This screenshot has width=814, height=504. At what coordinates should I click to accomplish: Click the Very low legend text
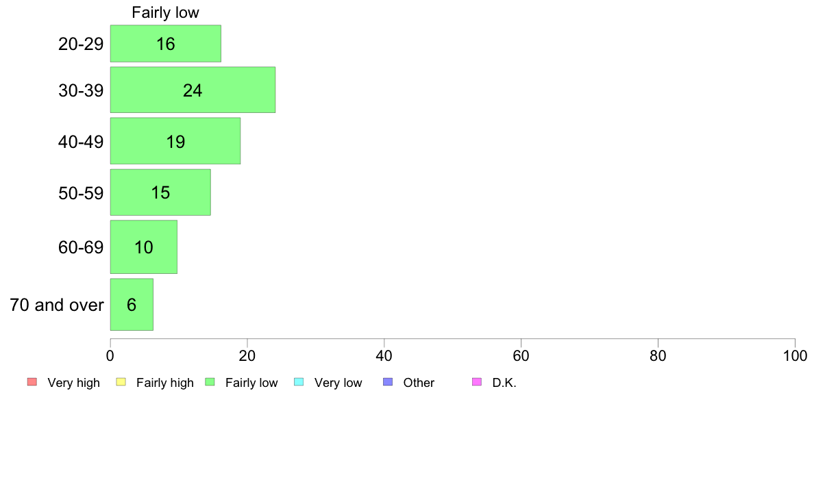click(x=338, y=383)
